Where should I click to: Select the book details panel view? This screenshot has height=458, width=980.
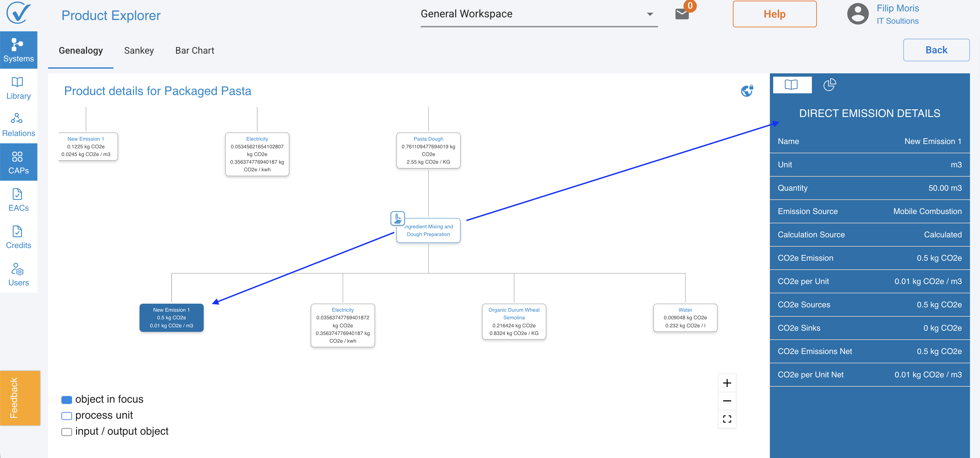coord(792,84)
